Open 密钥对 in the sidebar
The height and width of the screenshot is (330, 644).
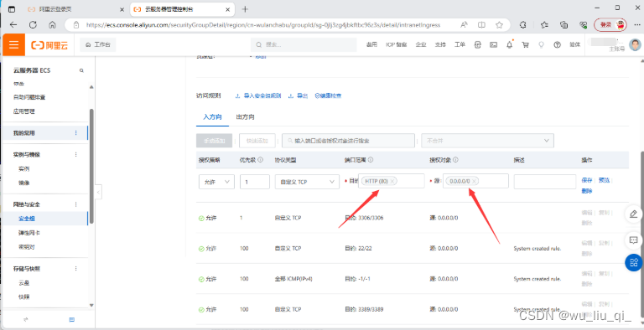pos(26,247)
